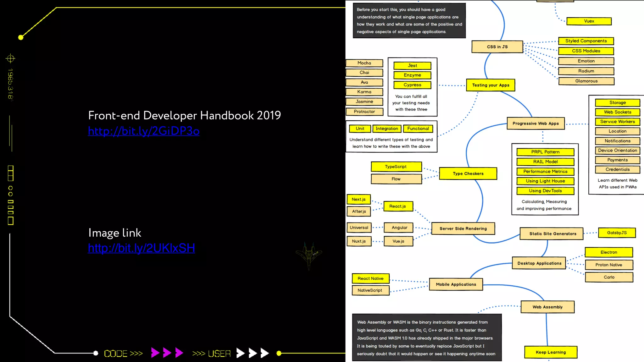644x362 pixels.
Task: Select the Web Assembly node
Action: [547, 307]
